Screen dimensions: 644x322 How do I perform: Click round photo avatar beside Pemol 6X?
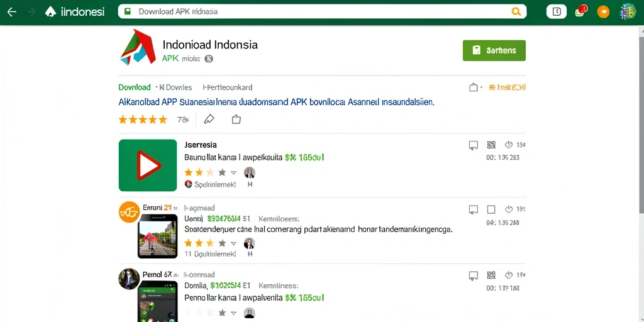(129, 279)
